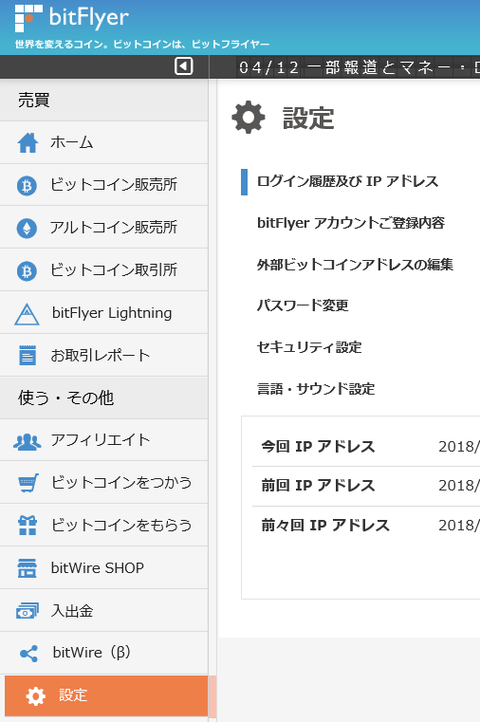
Task: Click the Bitcoin icon beside ビットコイン販売所
Action: point(27,186)
